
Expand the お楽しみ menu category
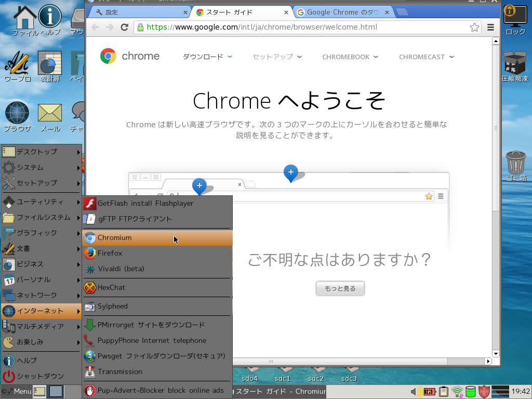tap(41, 342)
